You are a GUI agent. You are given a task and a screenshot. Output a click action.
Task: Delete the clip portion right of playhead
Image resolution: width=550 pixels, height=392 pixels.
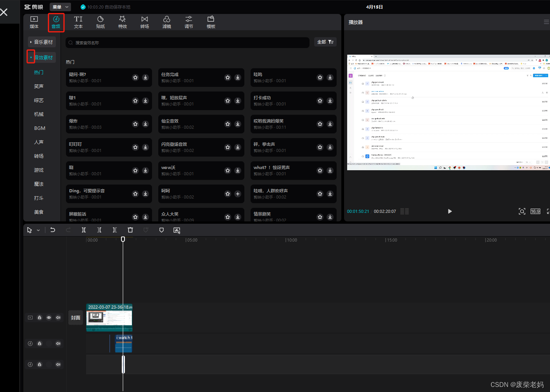[115, 230]
